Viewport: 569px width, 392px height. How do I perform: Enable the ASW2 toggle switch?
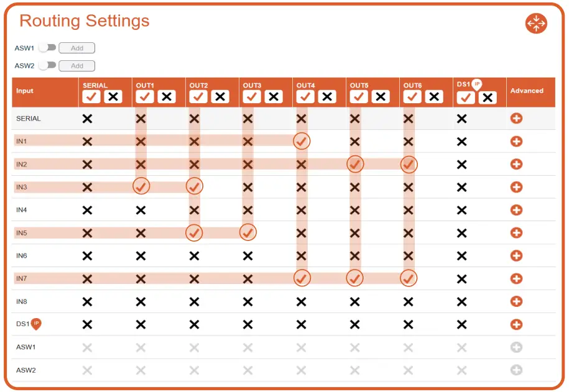click(47, 66)
